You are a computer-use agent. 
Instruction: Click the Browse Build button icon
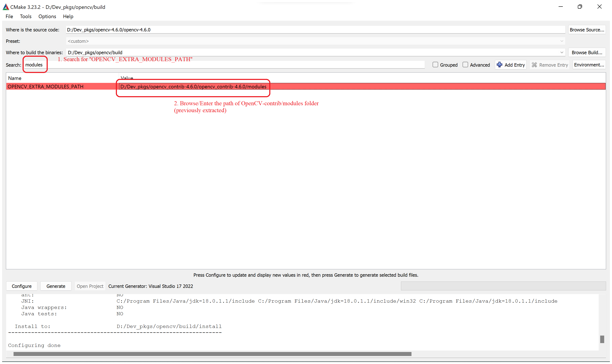click(587, 53)
